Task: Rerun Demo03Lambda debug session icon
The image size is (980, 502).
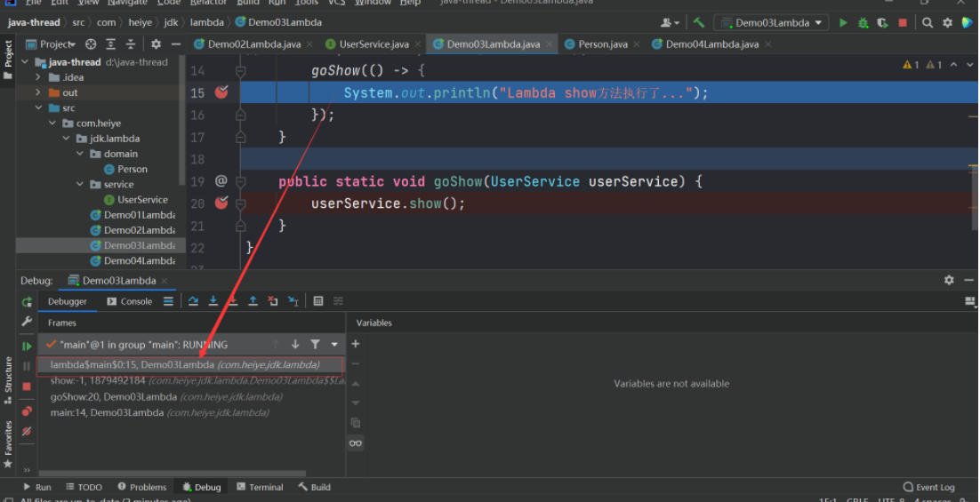Action: click(27, 302)
